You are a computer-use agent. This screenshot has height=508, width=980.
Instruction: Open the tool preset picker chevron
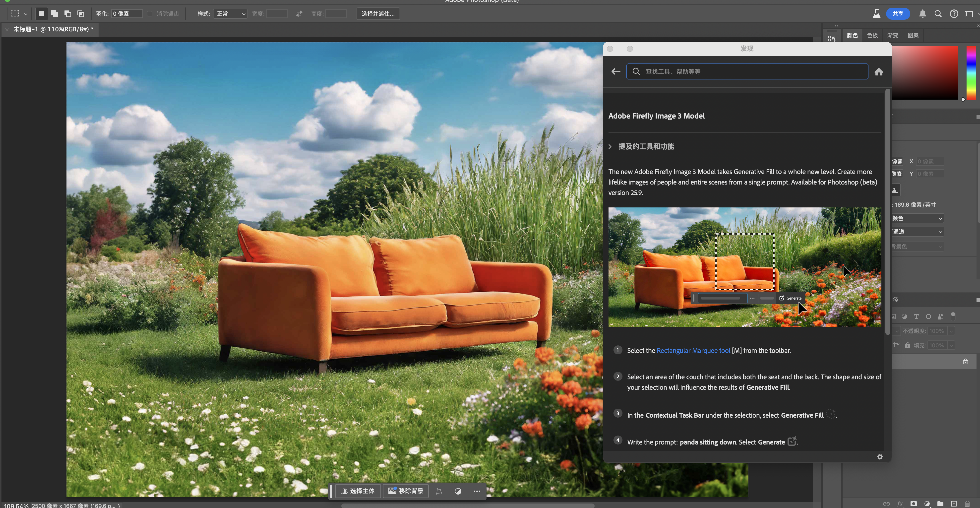(25, 14)
